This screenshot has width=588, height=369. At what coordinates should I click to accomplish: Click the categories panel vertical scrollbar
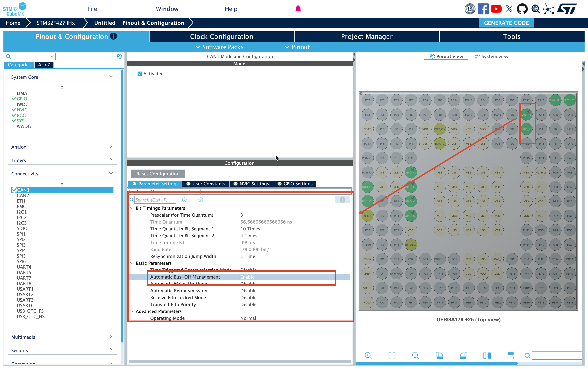[x=122, y=206]
